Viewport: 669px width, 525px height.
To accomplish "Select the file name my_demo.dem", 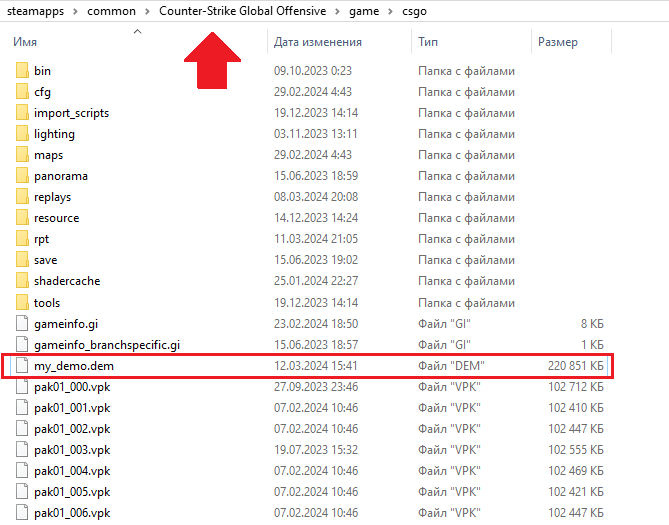I will pos(74,366).
